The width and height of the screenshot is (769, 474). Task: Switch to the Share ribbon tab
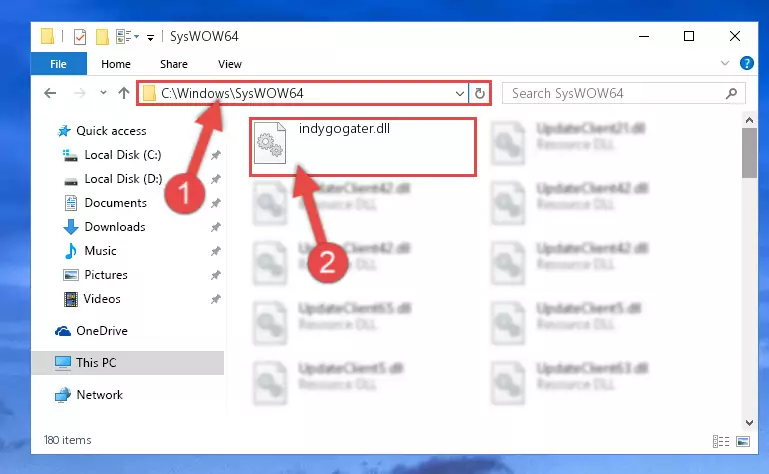(x=174, y=64)
